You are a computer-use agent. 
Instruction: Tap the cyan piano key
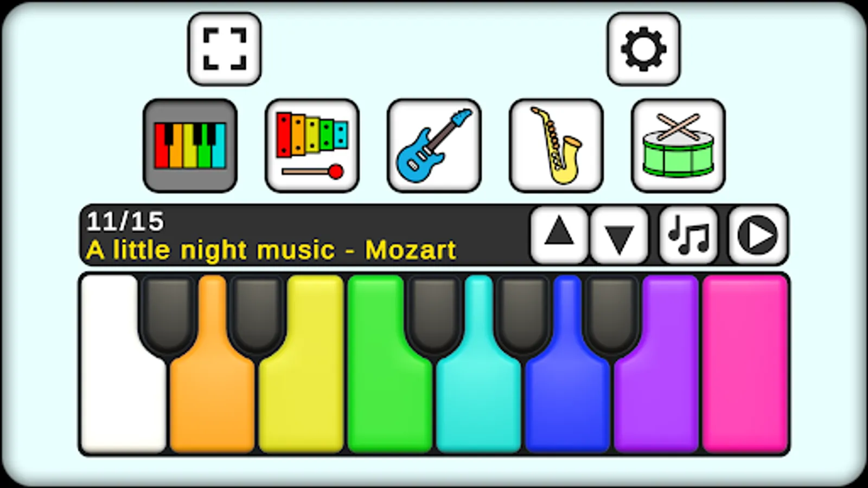[478, 404]
